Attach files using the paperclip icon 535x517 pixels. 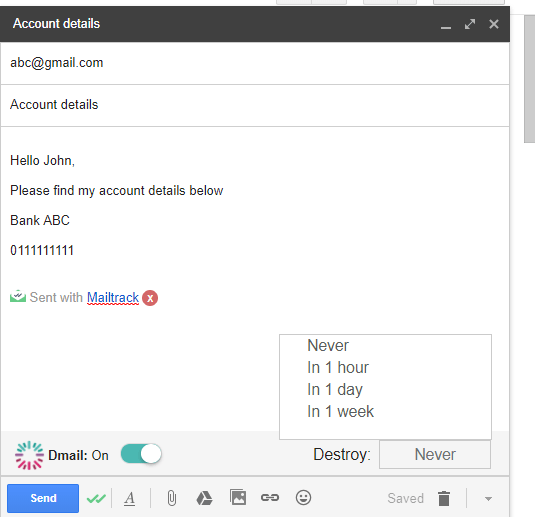click(x=172, y=498)
